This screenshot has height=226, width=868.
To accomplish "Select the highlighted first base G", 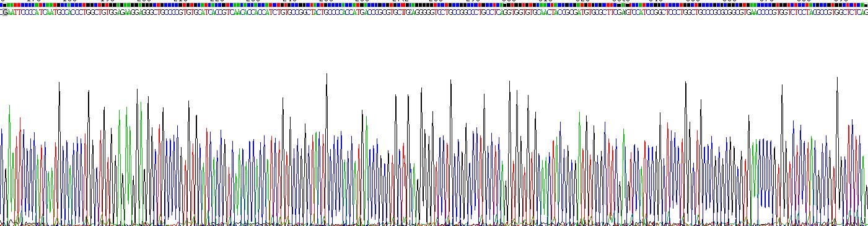I will (6, 12).
